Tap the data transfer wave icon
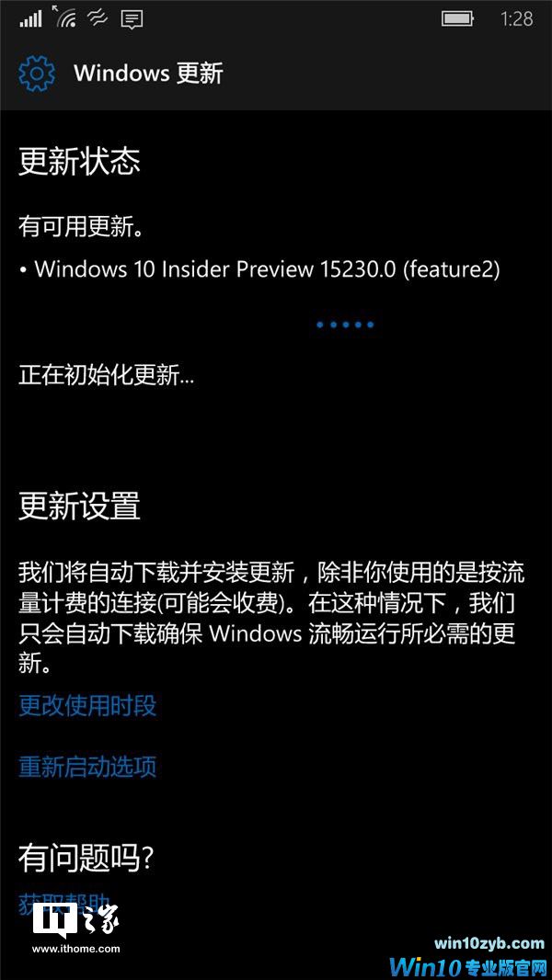The image size is (552, 980). 98,19
